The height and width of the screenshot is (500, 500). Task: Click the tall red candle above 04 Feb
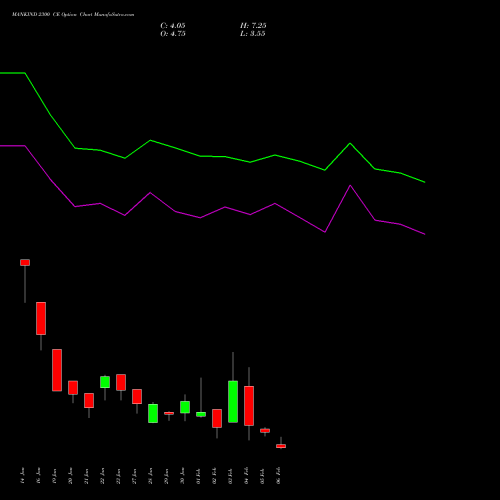(249, 406)
